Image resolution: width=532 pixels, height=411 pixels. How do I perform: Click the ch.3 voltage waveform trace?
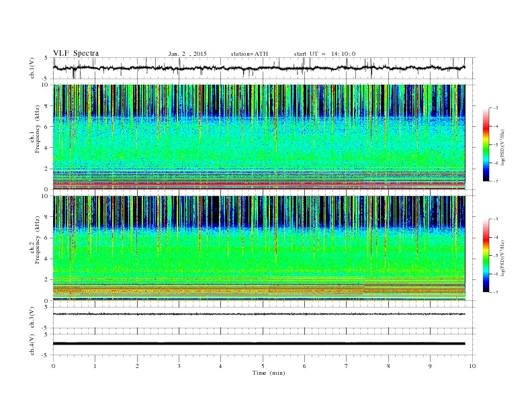point(259,314)
